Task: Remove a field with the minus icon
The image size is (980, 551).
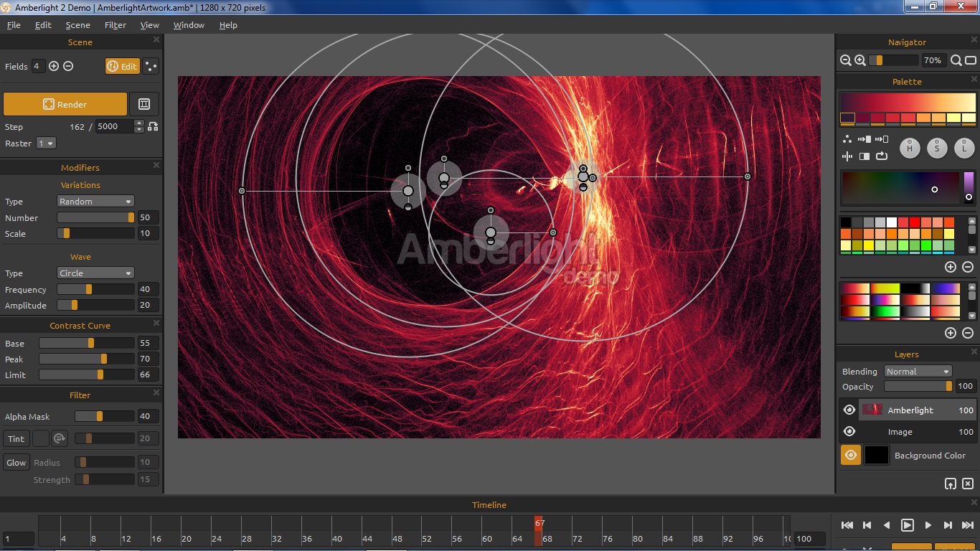Action: [x=68, y=66]
